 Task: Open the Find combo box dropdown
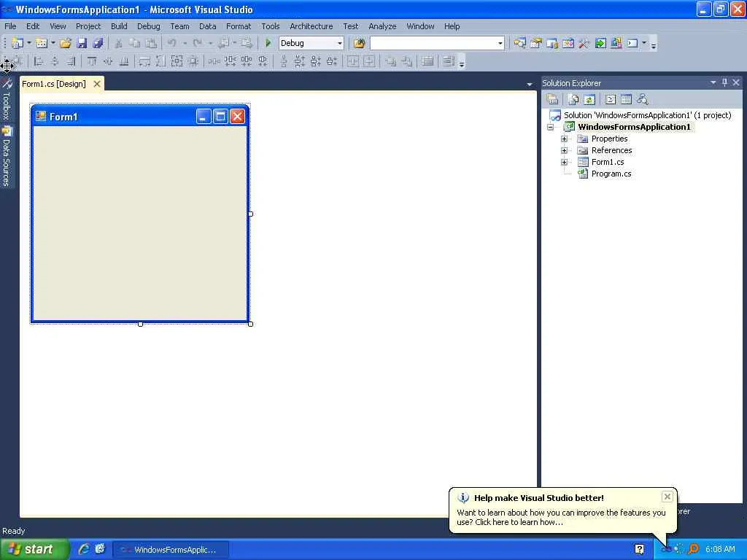point(500,43)
